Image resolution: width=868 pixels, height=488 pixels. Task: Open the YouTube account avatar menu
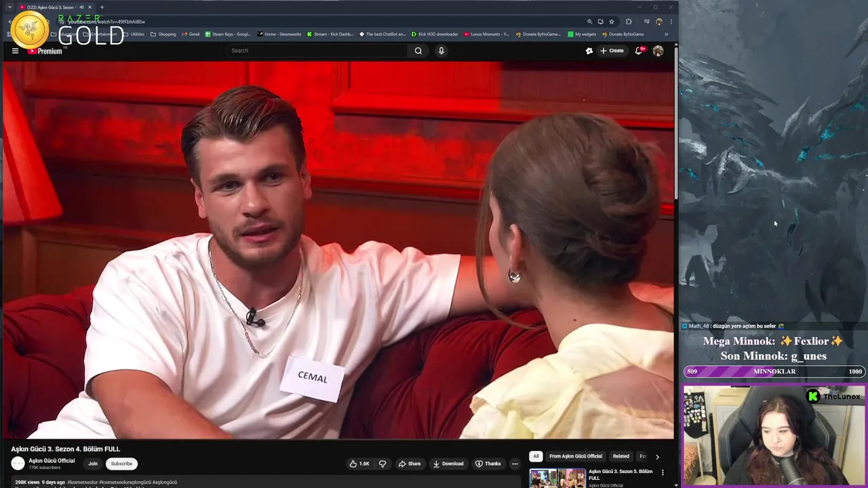658,51
